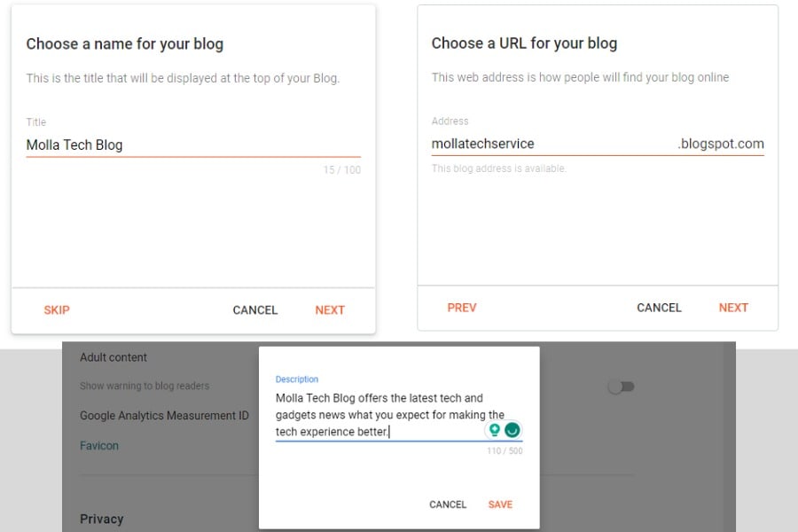Go back with the PREV button
Screen dimensions: 798x532
462,308
